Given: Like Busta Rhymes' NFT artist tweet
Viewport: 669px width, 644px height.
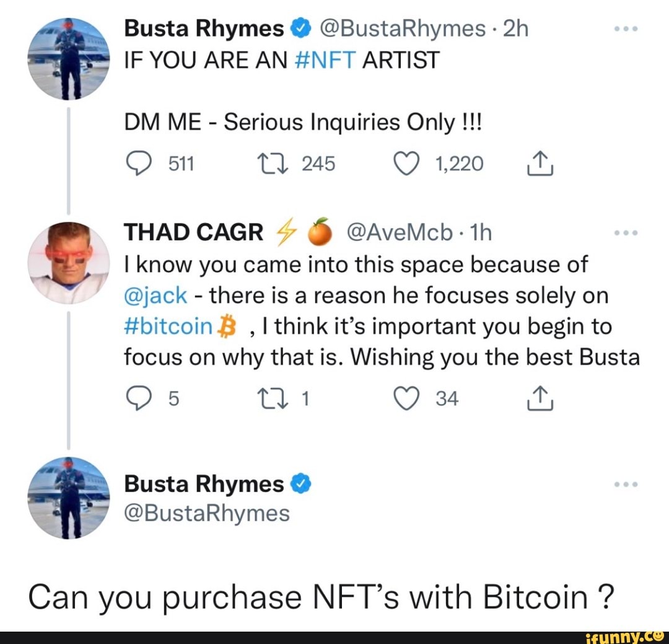Looking at the screenshot, I should 407,163.
